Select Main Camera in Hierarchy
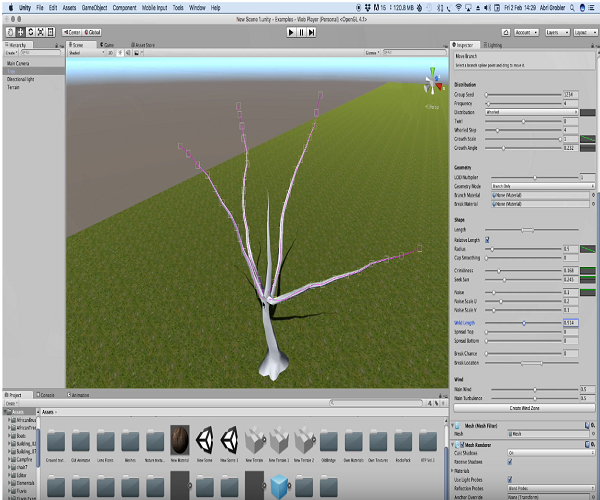Image resolution: width=600 pixels, height=500 pixels. [x=18, y=64]
